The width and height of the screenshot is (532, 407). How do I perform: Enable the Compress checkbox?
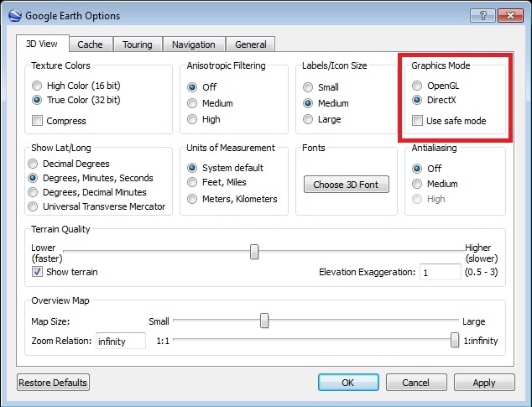[37, 121]
